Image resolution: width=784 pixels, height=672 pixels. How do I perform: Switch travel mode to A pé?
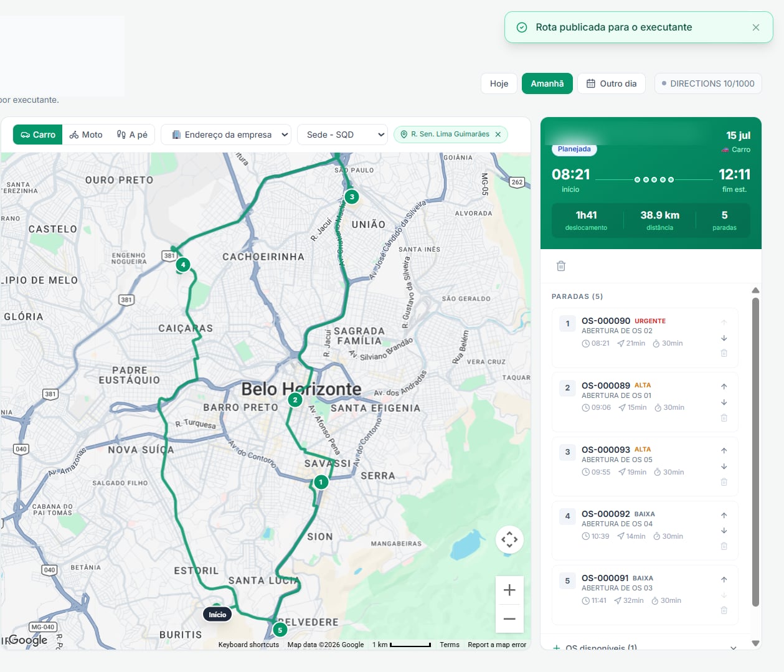132,135
